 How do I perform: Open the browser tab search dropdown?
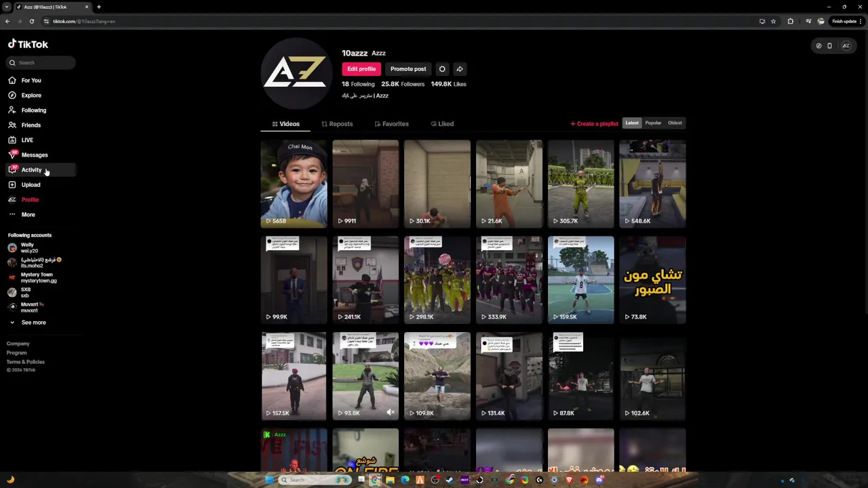[6, 7]
